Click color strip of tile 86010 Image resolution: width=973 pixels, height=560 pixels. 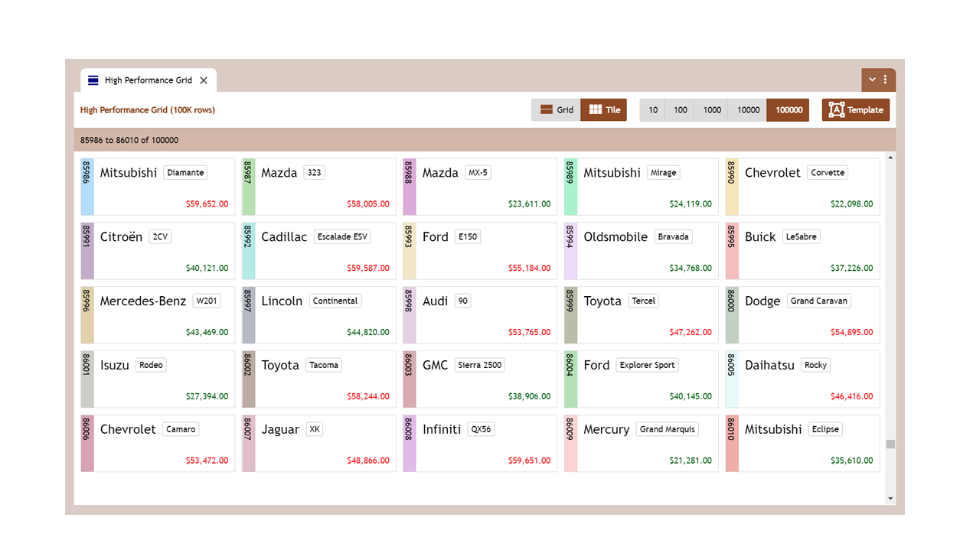[733, 444]
